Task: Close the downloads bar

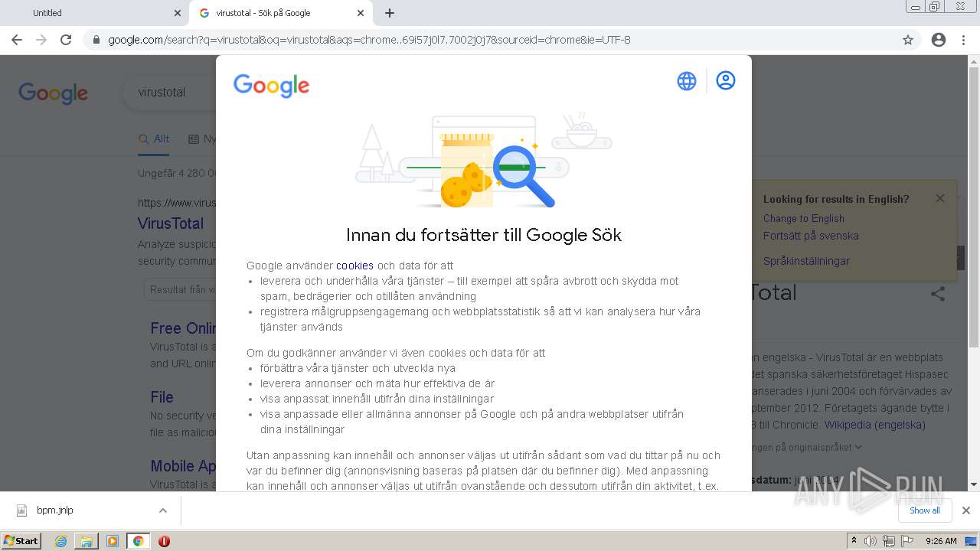Action: click(965, 510)
